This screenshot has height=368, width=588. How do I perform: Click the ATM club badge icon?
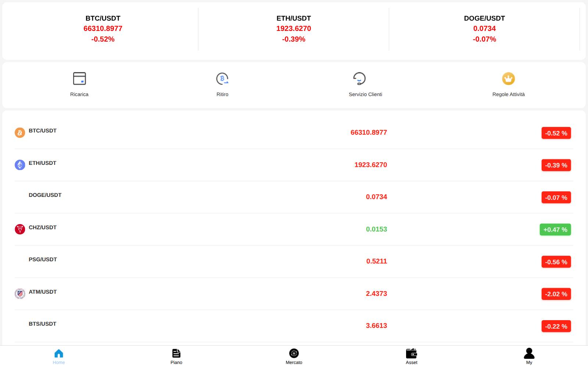(x=20, y=294)
